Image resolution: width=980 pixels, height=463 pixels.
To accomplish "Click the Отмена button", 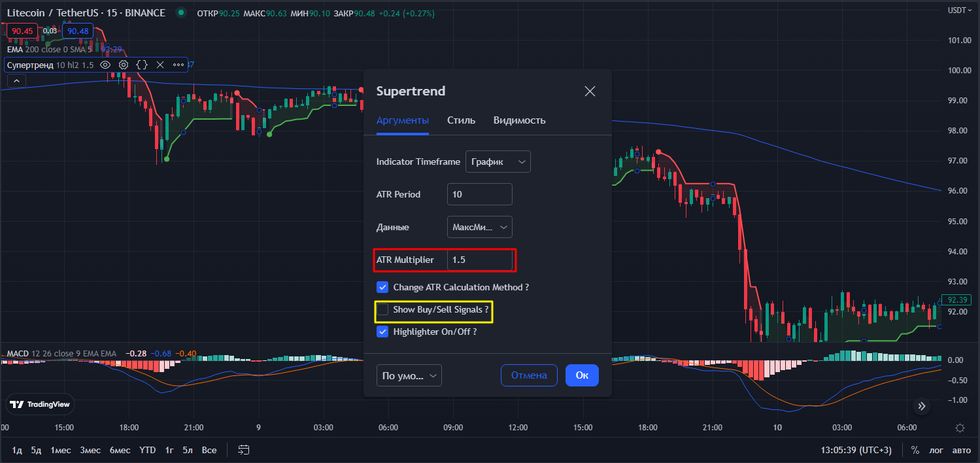I will coord(529,375).
